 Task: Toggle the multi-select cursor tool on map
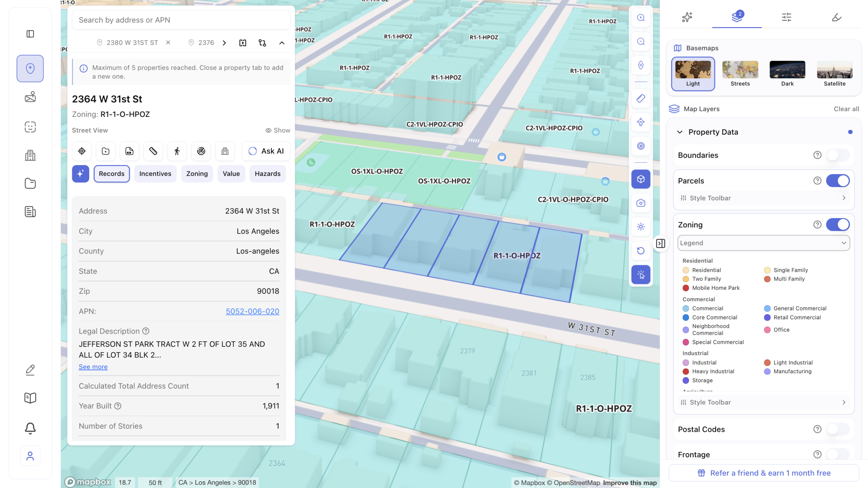(640, 274)
